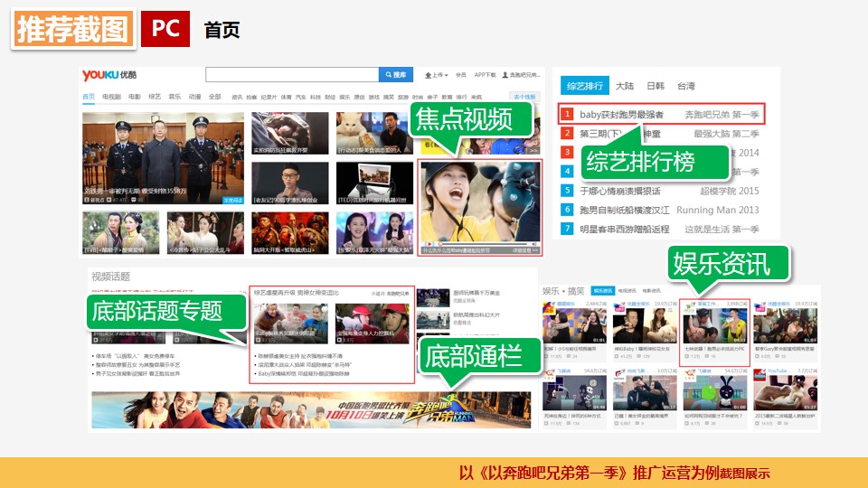Click the focus video progress bar
Image resolution: width=868 pixels, height=488 pixels.
click(483, 243)
